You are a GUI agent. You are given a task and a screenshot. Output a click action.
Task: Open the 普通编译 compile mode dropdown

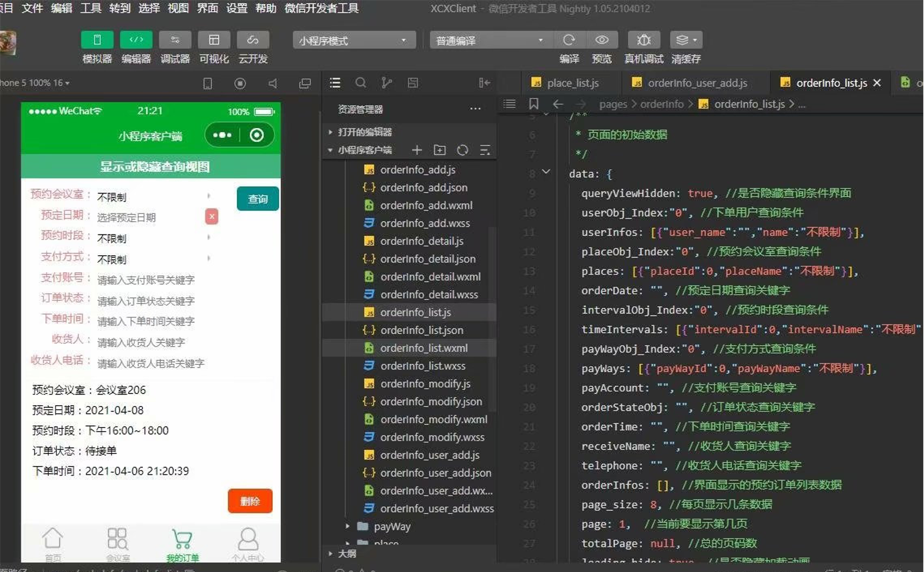(x=491, y=40)
